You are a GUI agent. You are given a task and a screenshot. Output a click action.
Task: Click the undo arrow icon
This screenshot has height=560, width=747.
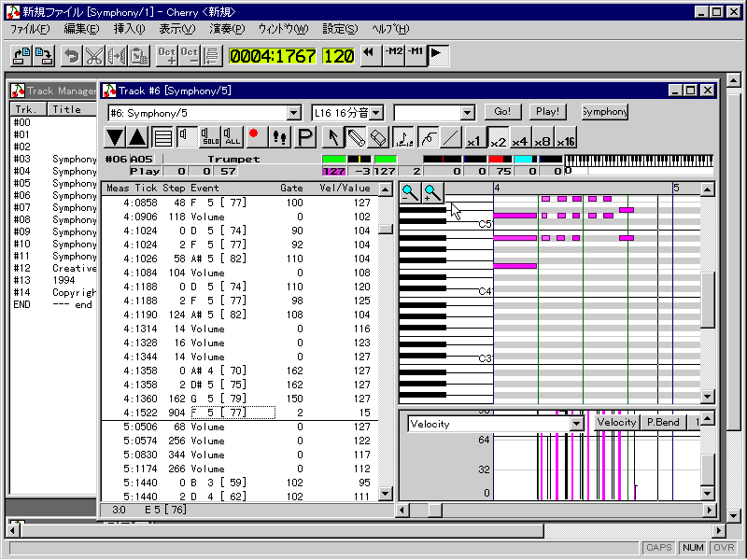(x=72, y=56)
